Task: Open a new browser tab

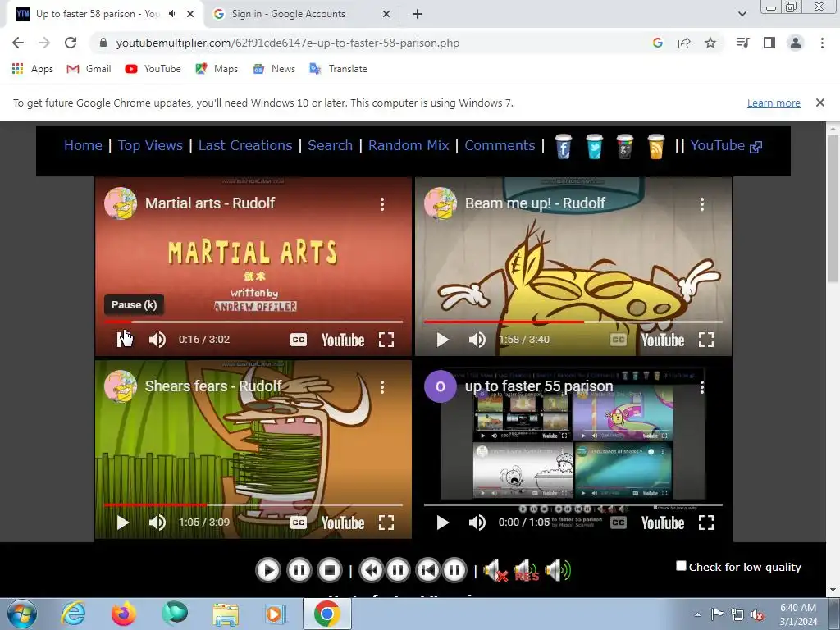Action: (x=418, y=14)
